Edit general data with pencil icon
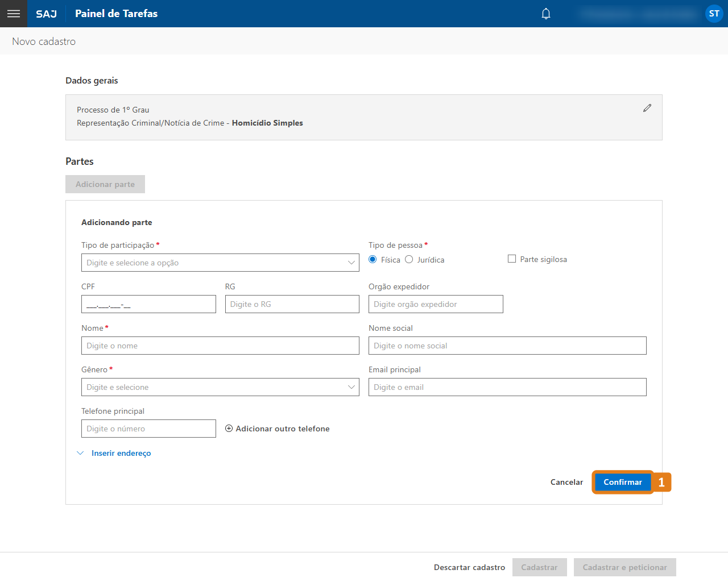 click(x=647, y=108)
